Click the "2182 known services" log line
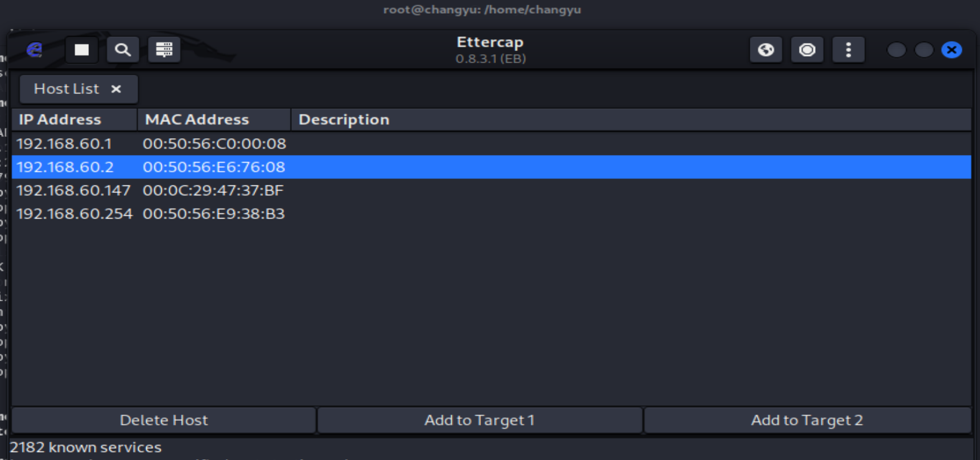This screenshot has width=980, height=460. 85,448
